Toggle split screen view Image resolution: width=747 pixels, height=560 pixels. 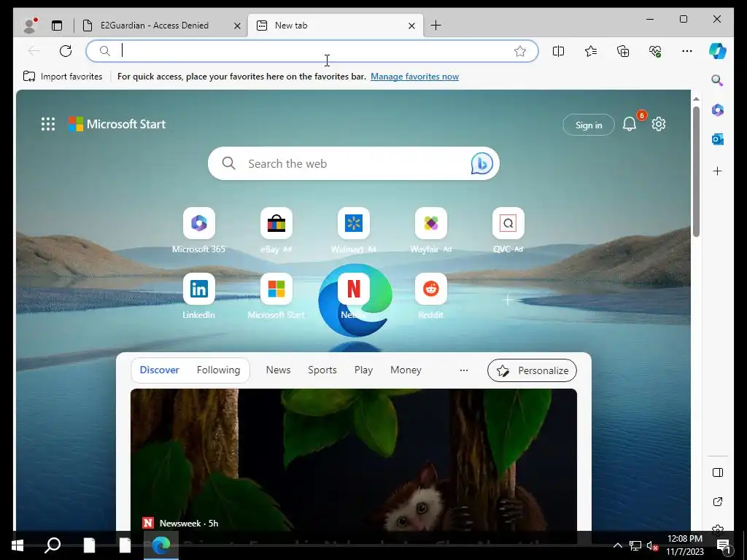tap(558, 51)
